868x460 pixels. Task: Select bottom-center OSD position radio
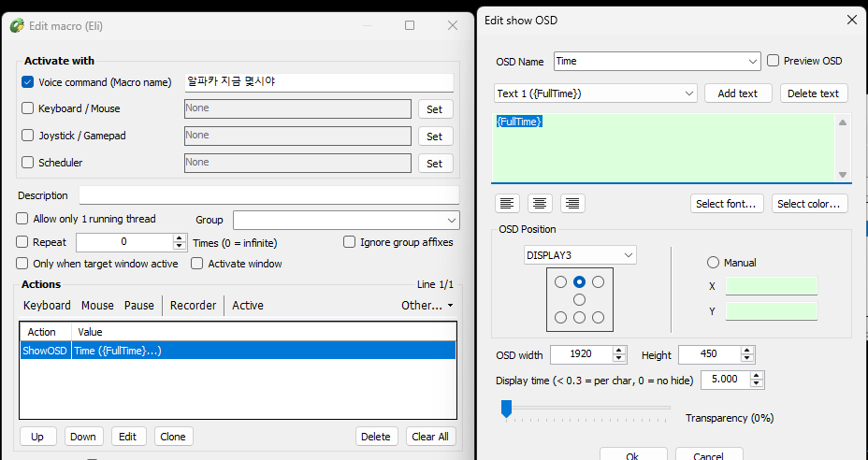coord(580,318)
